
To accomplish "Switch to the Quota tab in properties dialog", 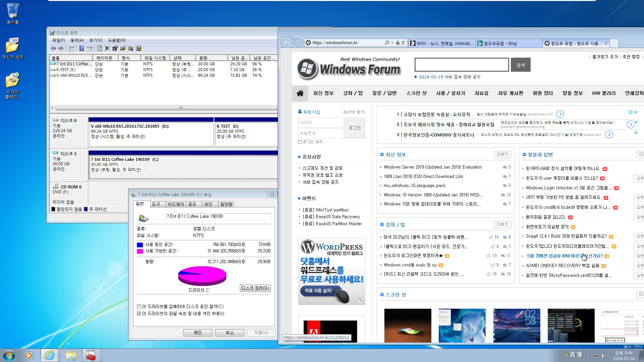I will coord(226,204).
